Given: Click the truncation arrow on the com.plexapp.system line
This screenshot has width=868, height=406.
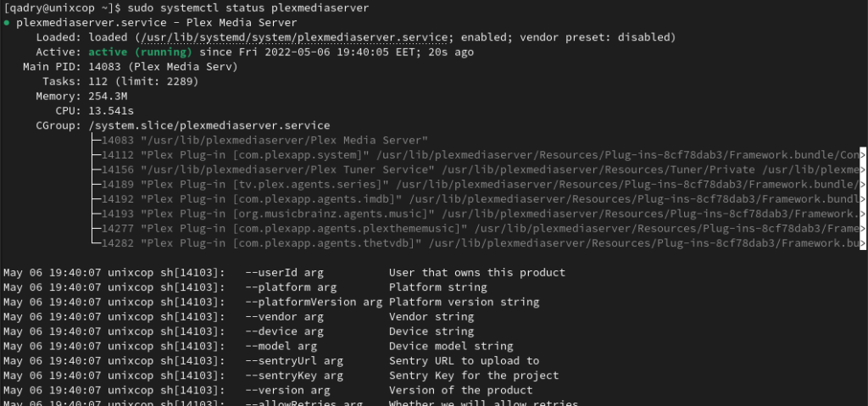Looking at the screenshot, I should pos(862,155).
